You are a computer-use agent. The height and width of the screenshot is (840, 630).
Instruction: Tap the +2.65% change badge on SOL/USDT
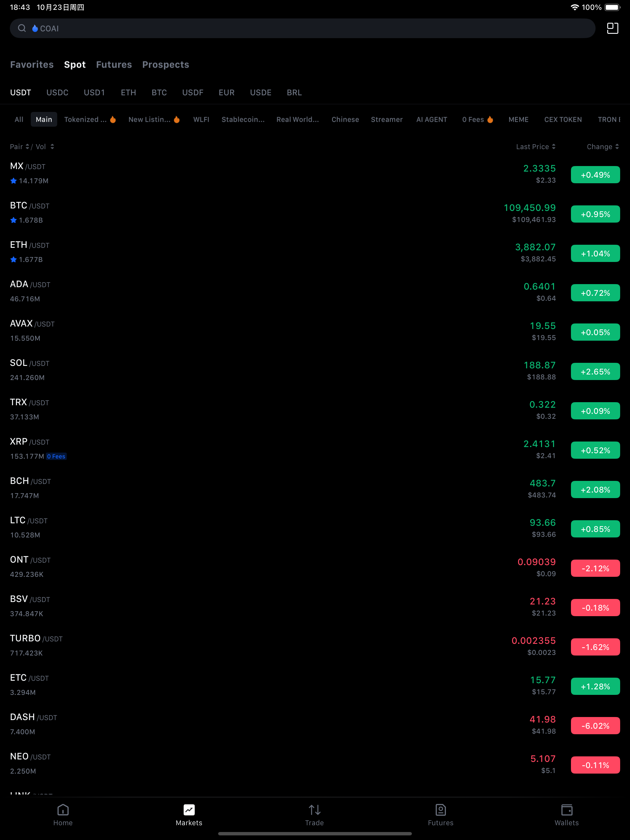[595, 371]
